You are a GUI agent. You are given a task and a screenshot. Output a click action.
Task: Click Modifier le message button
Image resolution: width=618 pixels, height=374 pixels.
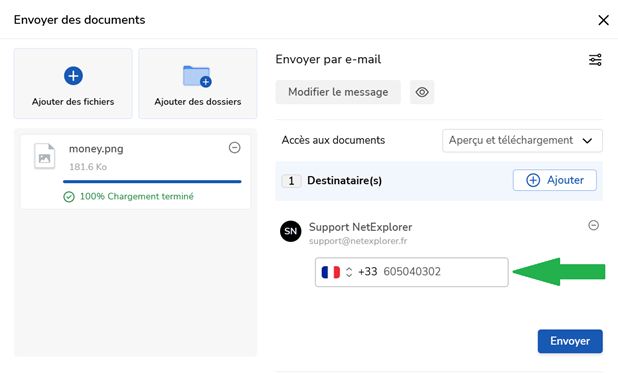point(338,92)
